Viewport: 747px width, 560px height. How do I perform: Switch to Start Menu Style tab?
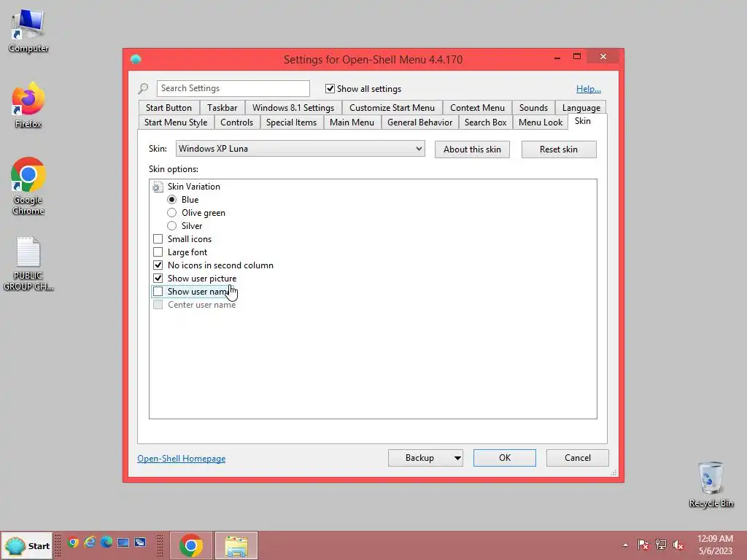tap(176, 122)
